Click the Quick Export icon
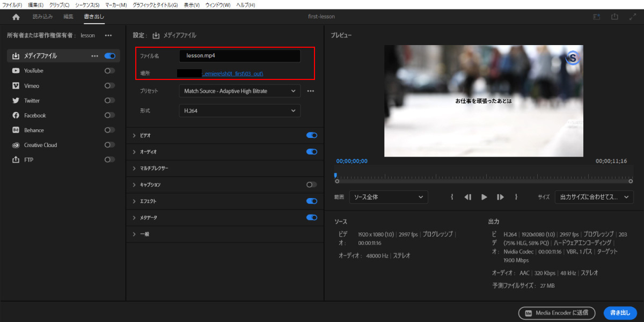This screenshot has width=644, height=322. (614, 17)
